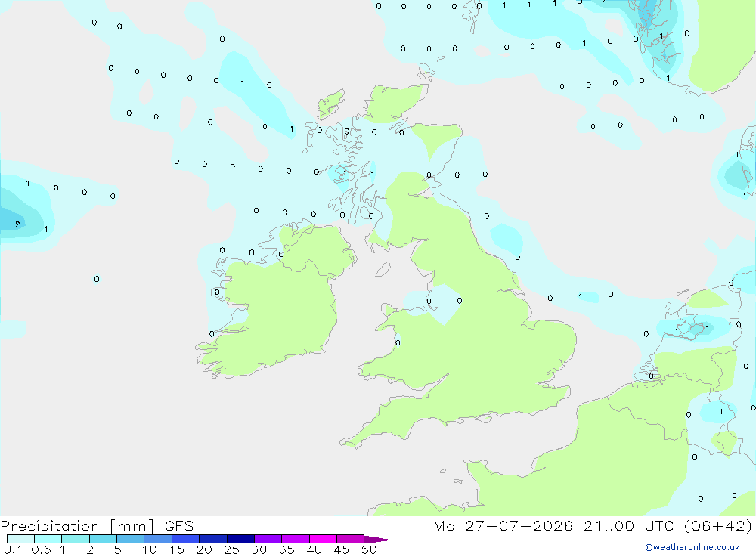Click the 10–15 mm legend color swatch

158,539
